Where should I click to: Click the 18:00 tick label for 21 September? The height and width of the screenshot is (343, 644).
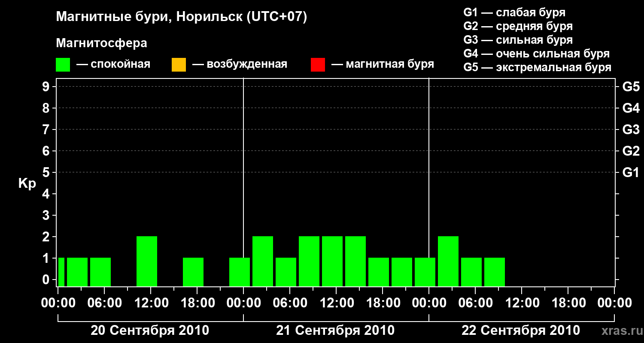tap(383, 303)
